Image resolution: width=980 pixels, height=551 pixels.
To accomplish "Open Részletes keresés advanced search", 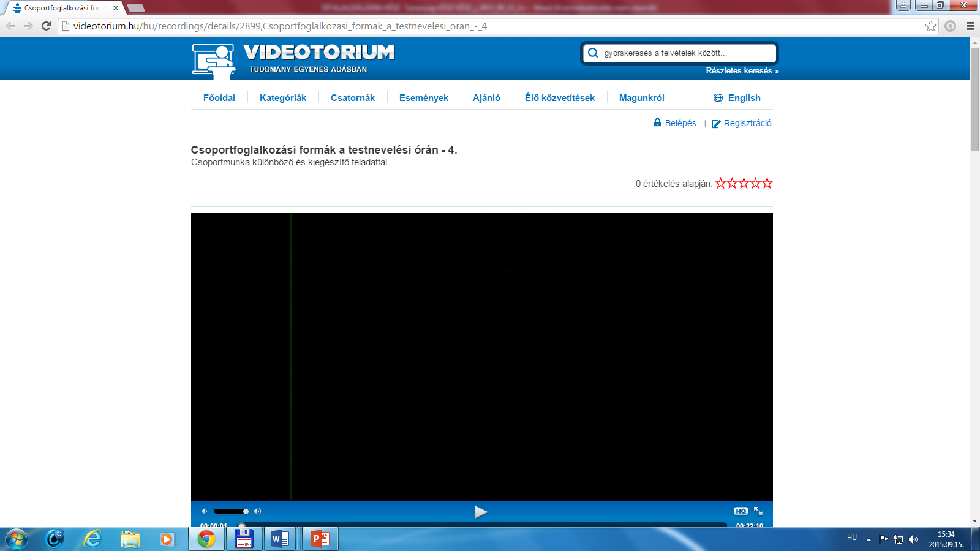I will point(742,71).
